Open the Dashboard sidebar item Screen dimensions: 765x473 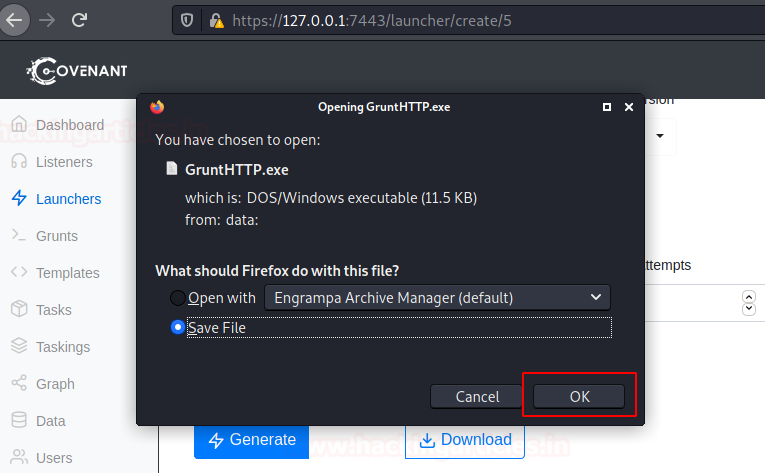point(58,124)
